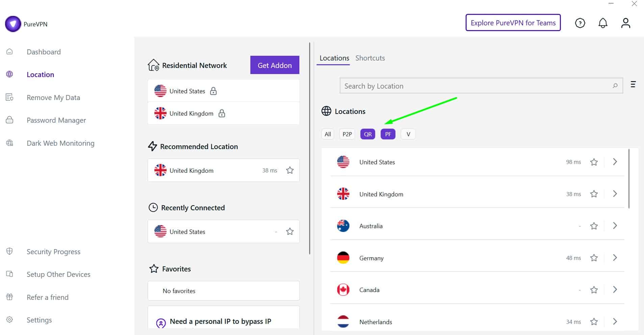
Task: Star United Kingdom in locations list
Action: click(594, 194)
